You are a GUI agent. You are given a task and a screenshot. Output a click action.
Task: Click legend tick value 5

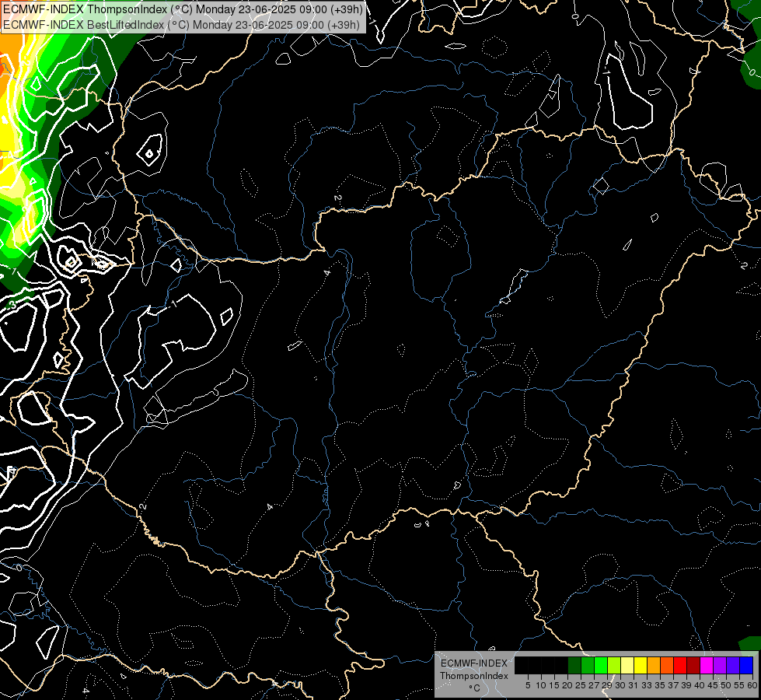click(528, 685)
